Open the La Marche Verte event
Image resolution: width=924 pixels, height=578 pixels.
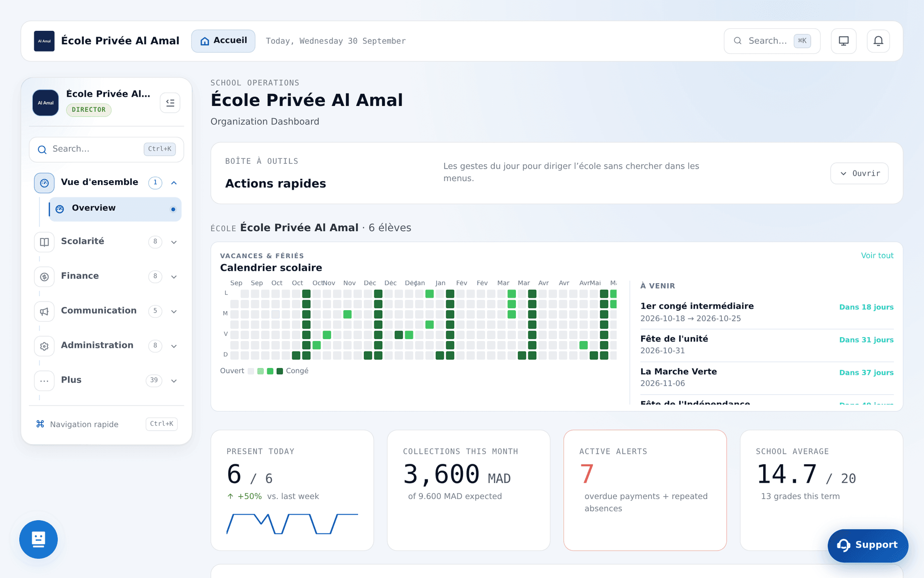(x=767, y=378)
